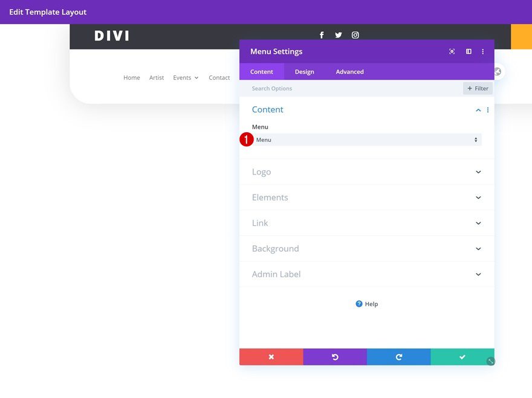Switch to the Advanced tab
The width and height of the screenshot is (532, 398).
350,71
